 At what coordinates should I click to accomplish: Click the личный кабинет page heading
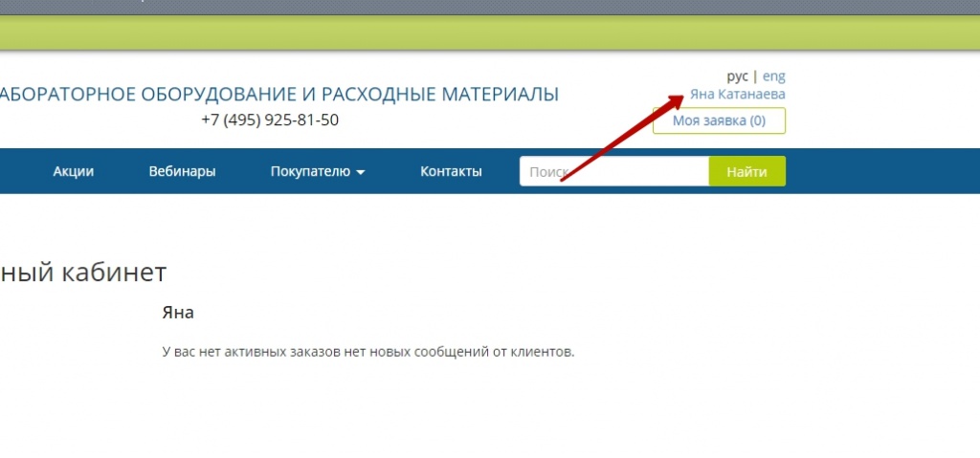tap(83, 273)
